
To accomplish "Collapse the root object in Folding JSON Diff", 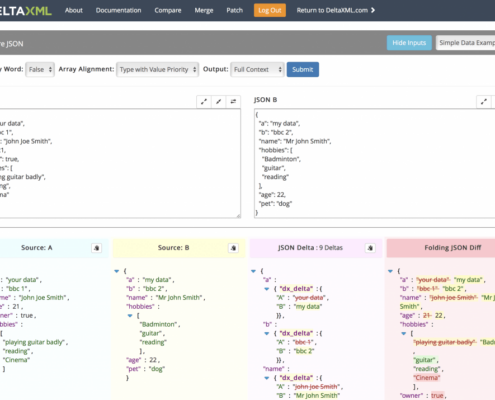I will tap(390, 271).
